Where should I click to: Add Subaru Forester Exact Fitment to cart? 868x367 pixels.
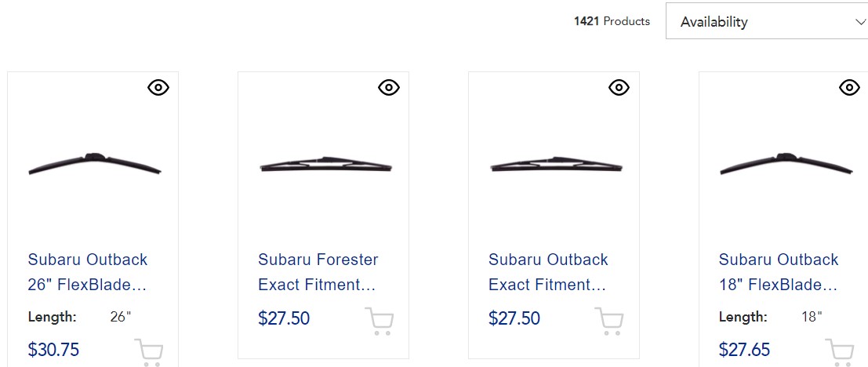(x=379, y=321)
